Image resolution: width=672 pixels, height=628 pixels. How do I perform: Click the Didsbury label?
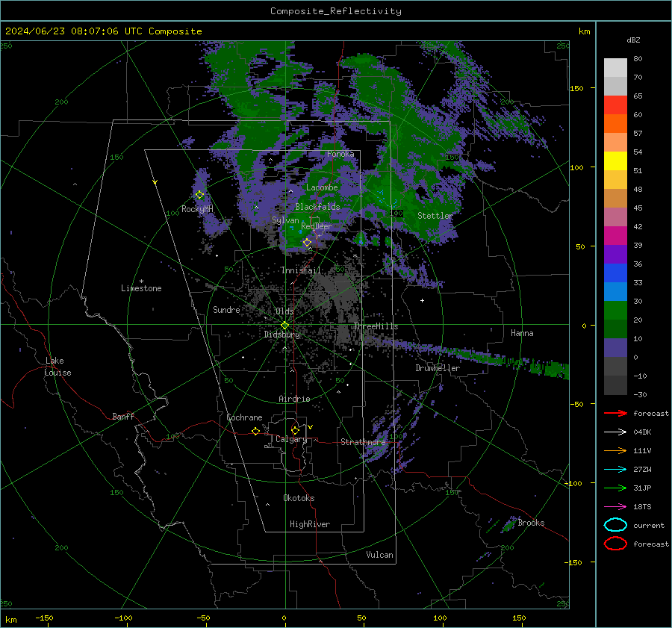[x=282, y=335]
